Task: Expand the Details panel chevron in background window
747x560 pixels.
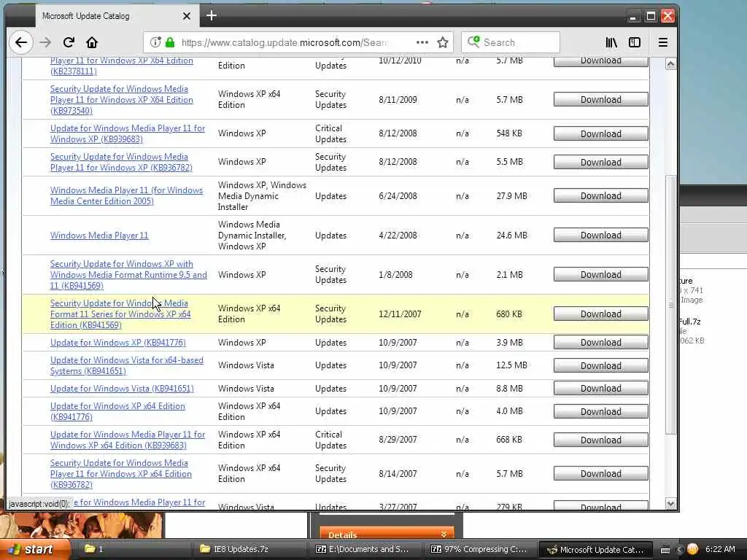Action: pyautogui.click(x=444, y=534)
